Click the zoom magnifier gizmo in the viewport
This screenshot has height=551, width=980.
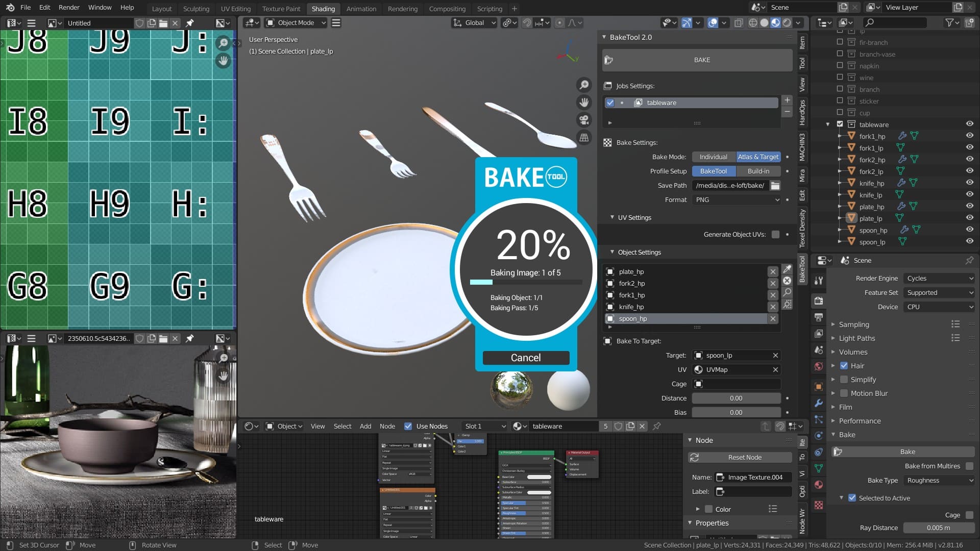pyautogui.click(x=584, y=85)
